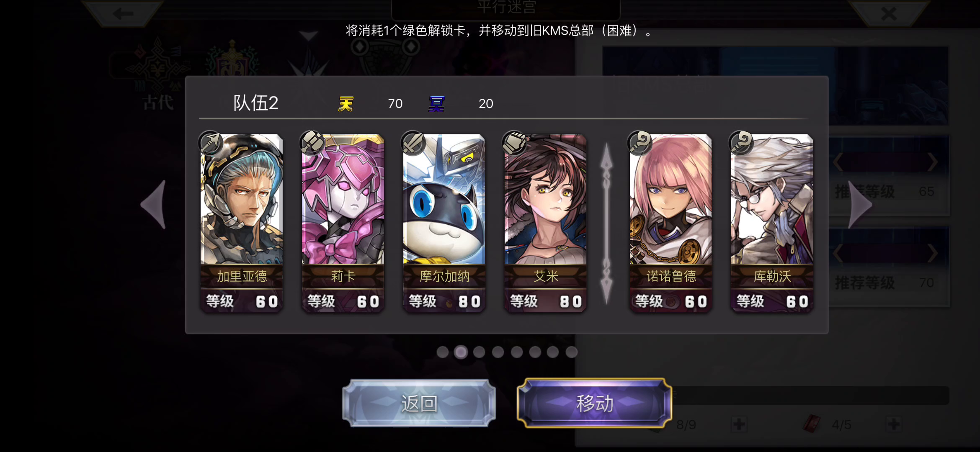Click the yellow 天 element icon
This screenshot has height=452, width=980.
pos(346,103)
